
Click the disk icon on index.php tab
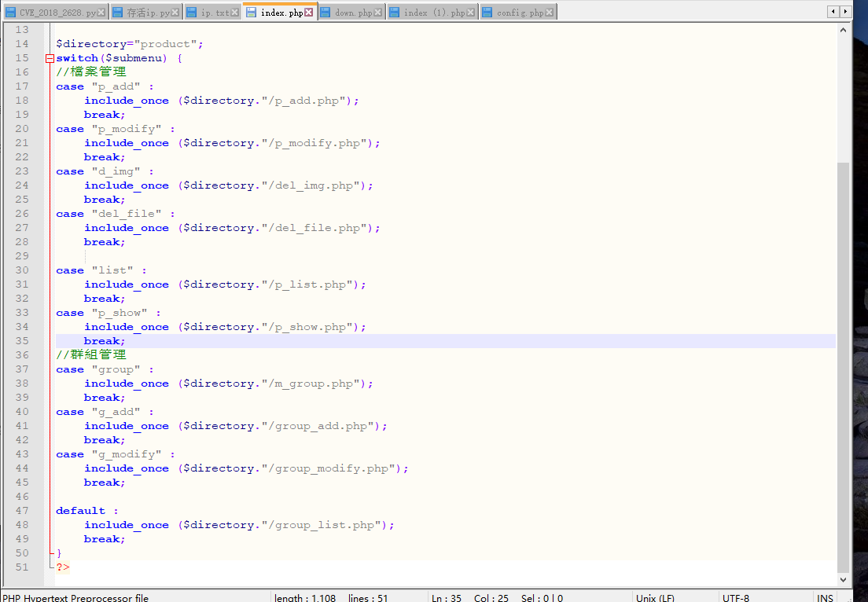point(252,12)
